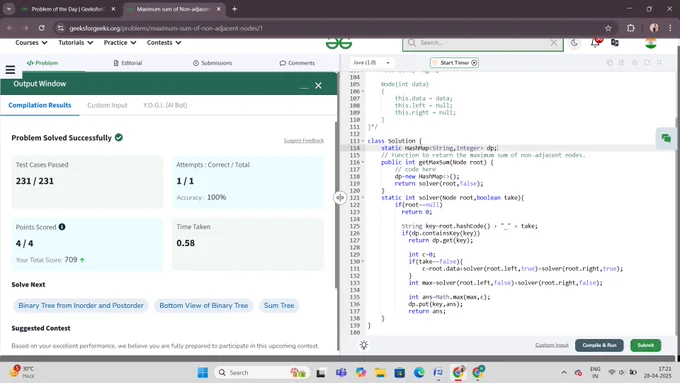
Task: Bookmark this page with star icon
Action: (608, 28)
